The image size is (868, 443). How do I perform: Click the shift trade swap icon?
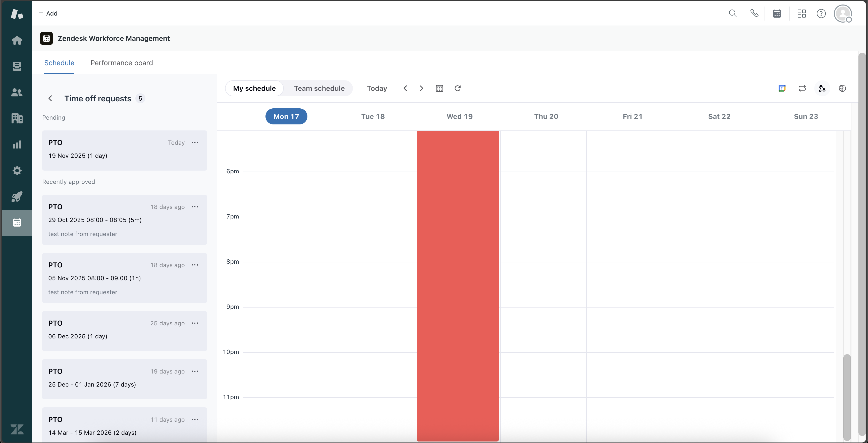coord(802,88)
